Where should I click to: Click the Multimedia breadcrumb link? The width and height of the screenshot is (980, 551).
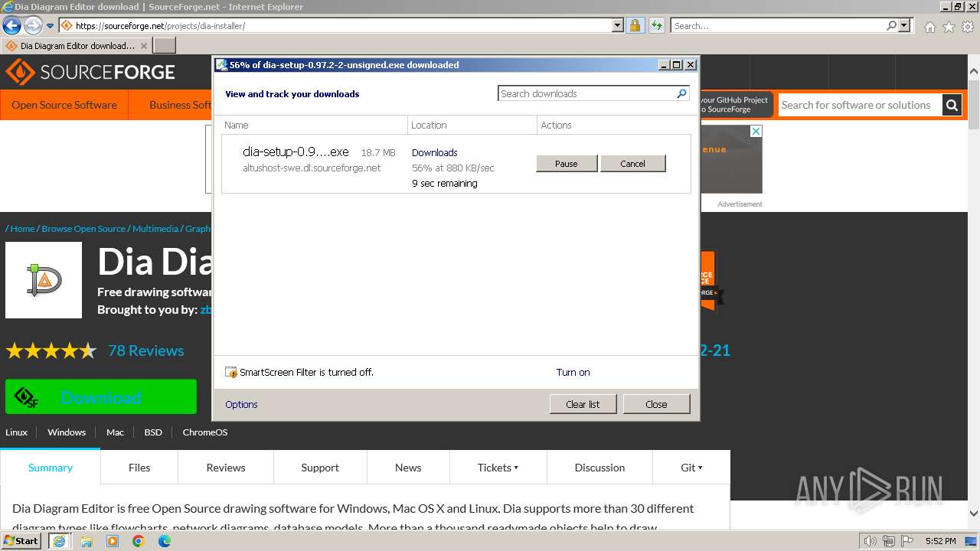pyautogui.click(x=155, y=228)
